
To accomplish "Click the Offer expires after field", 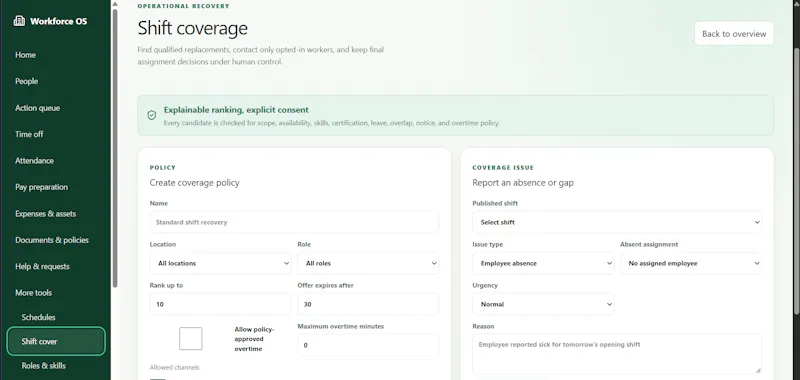I will point(368,304).
